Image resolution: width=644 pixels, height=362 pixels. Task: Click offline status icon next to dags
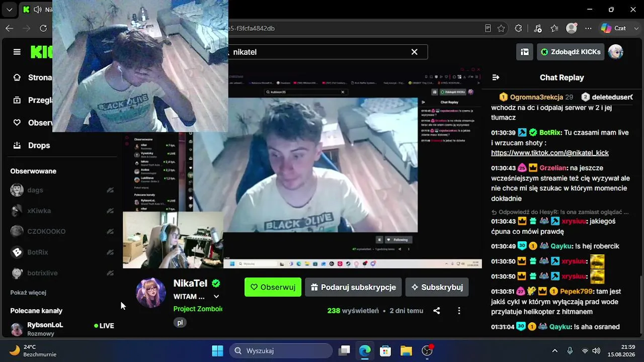coord(110,190)
